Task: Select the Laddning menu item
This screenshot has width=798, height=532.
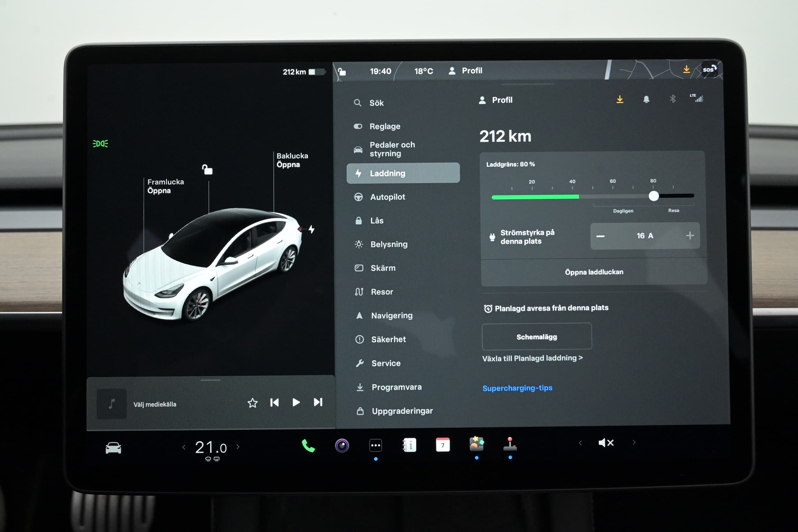Action: (403, 173)
